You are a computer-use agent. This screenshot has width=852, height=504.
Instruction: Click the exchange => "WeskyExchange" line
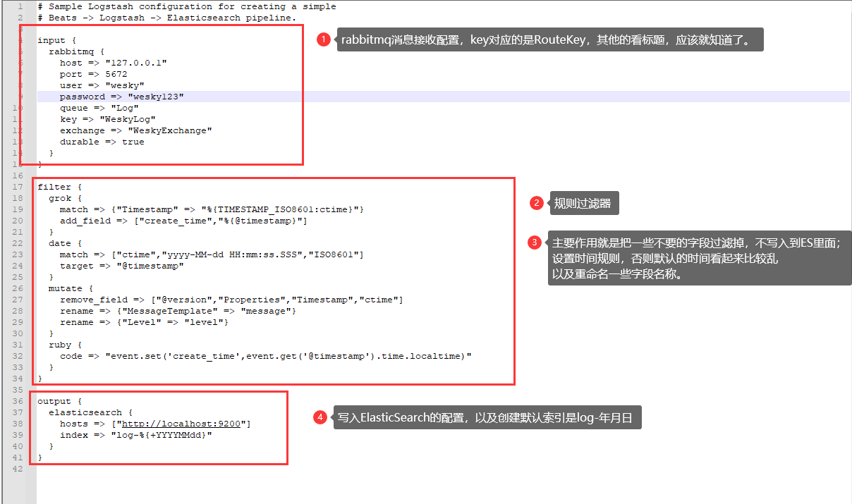pos(135,130)
